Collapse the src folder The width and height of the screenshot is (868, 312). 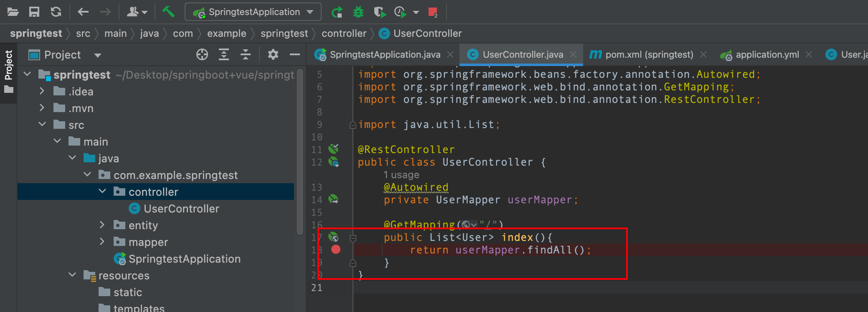coord(42,125)
